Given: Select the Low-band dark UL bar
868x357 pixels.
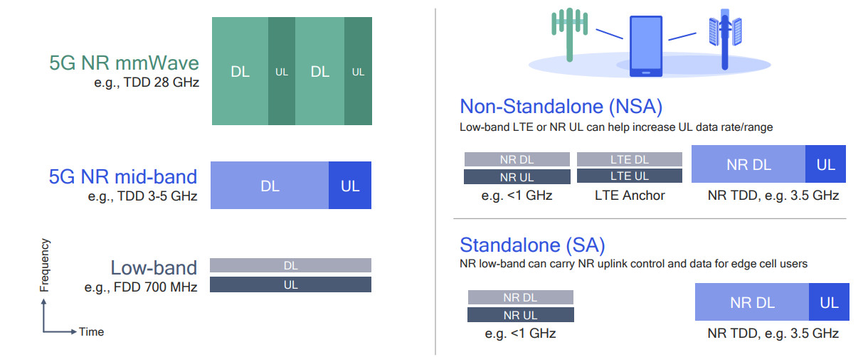Looking at the screenshot, I should click(x=290, y=284).
